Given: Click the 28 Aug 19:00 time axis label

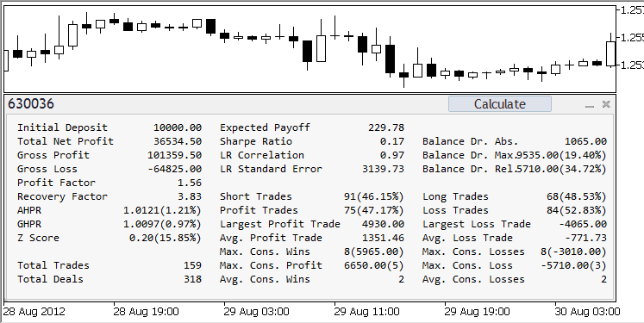Looking at the screenshot, I should tap(146, 312).
